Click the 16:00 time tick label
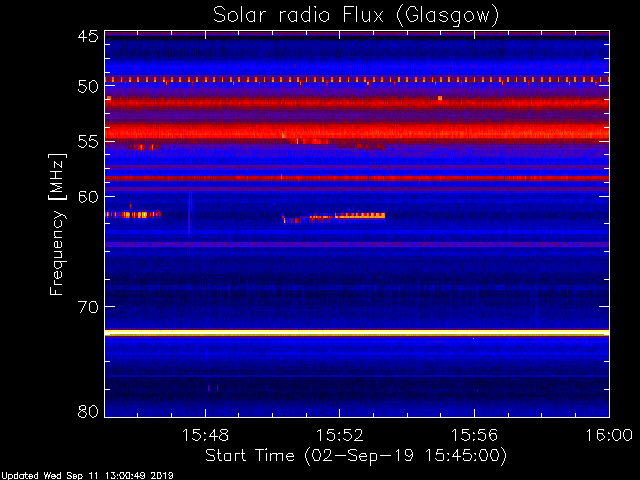 click(x=609, y=435)
